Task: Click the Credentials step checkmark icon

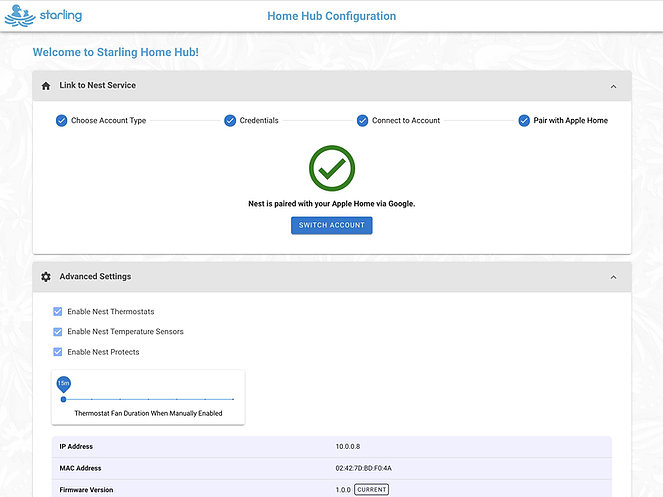Action: pos(230,121)
